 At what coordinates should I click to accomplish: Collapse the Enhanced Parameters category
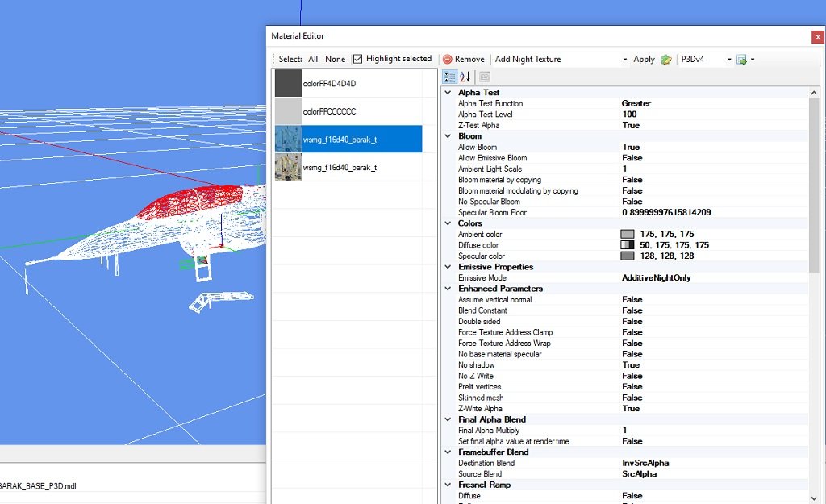click(x=448, y=289)
